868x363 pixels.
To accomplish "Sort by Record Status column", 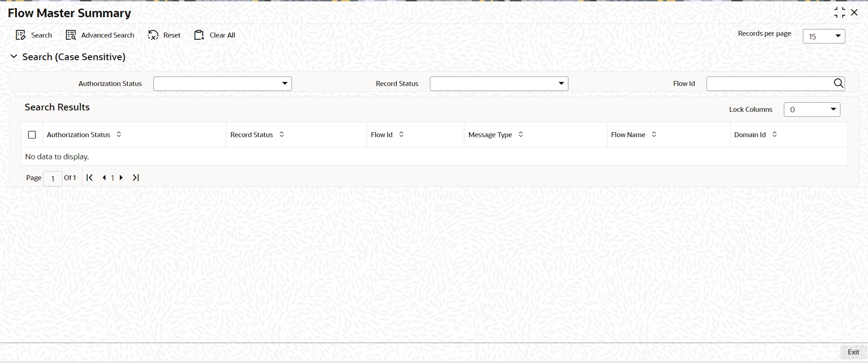I will [281, 134].
